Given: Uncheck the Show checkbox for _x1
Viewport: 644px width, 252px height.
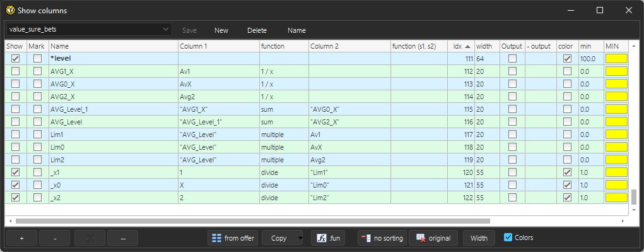Looking at the screenshot, I should pos(16,172).
